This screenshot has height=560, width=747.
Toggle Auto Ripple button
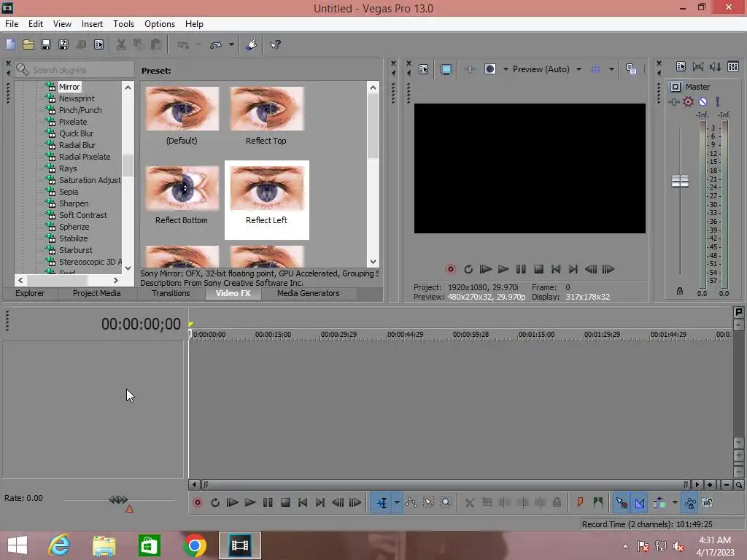[x=659, y=502]
